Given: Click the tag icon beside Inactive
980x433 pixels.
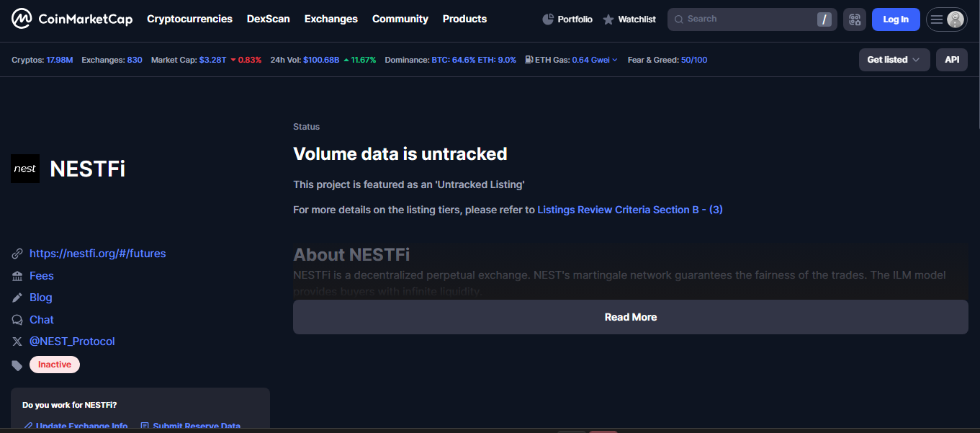Looking at the screenshot, I should click(x=17, y=365).
